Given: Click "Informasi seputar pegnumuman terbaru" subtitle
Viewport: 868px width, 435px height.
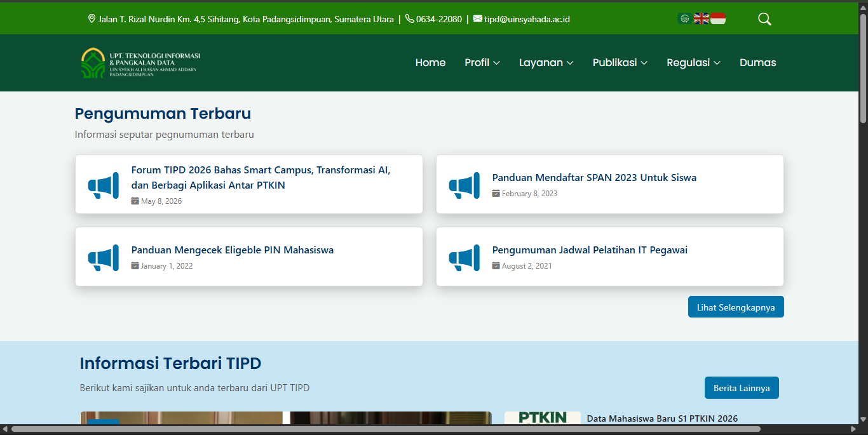Looking at the screenshot, I should 165,135.
